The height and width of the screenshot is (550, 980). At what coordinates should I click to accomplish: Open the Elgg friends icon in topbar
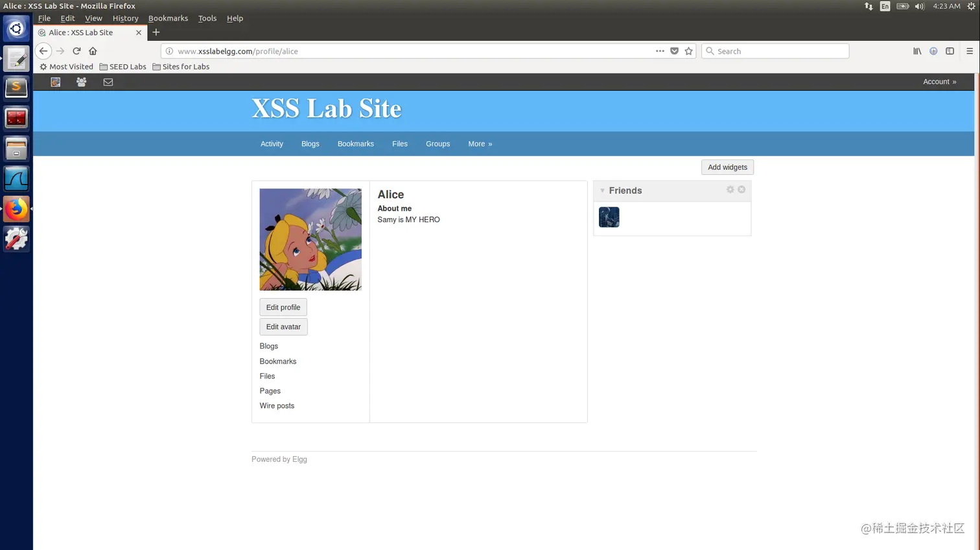[81, 82]
